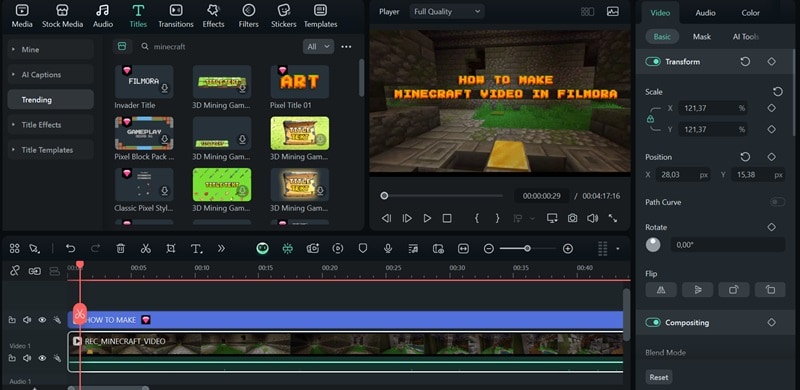The image size is (800, 390).
Task: Click the Rotate dial knob
Action: click(x=653, y=245)
